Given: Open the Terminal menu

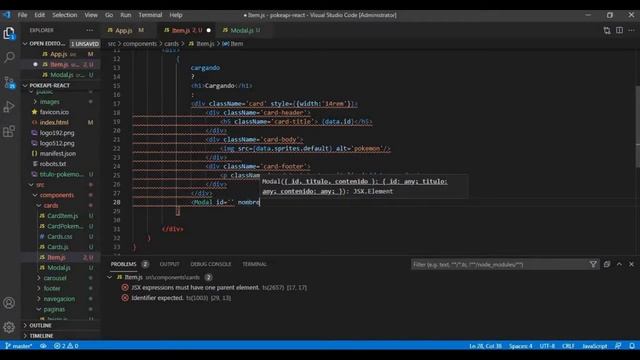Looking at the screenshot, I should coord(150,15).
